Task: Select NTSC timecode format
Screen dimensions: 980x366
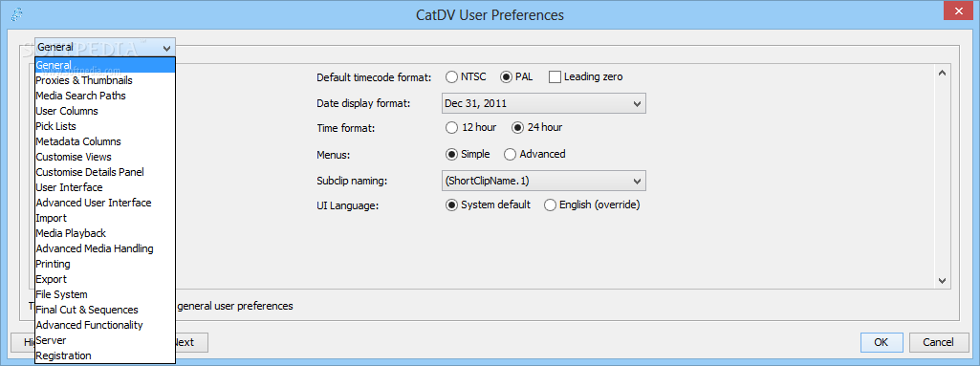Action: click(452, 76)
